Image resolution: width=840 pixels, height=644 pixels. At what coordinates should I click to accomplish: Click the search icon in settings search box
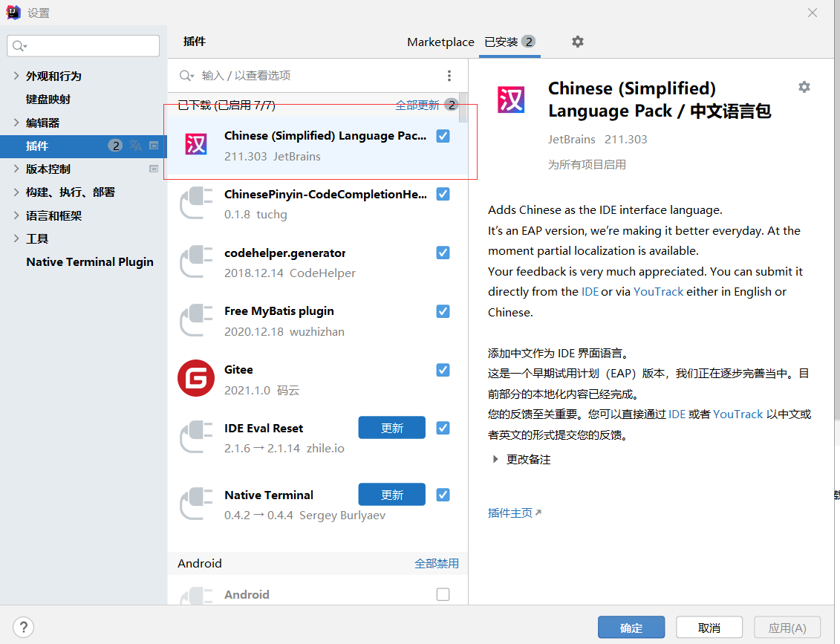(x=19, y=46)
